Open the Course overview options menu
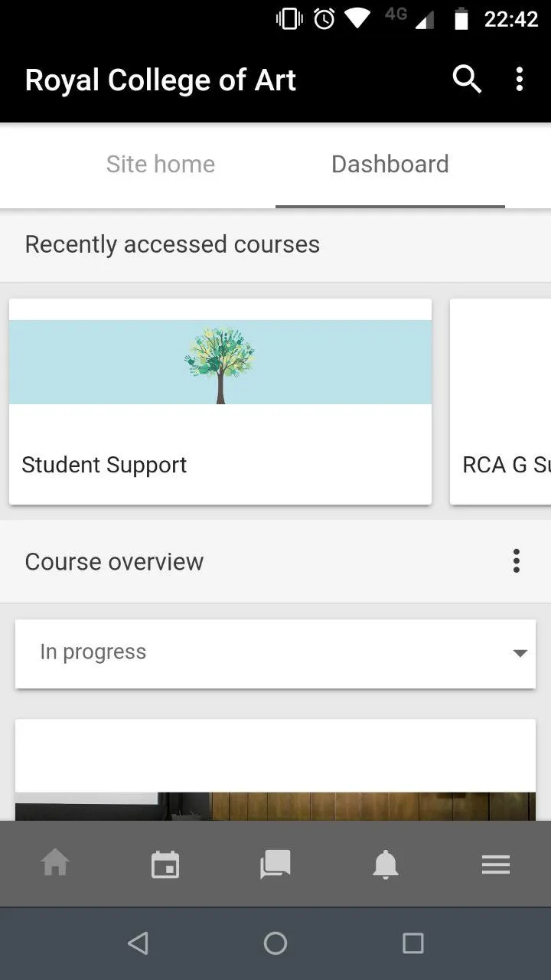This screenshot has width=551, height=980. coord(517,561)
